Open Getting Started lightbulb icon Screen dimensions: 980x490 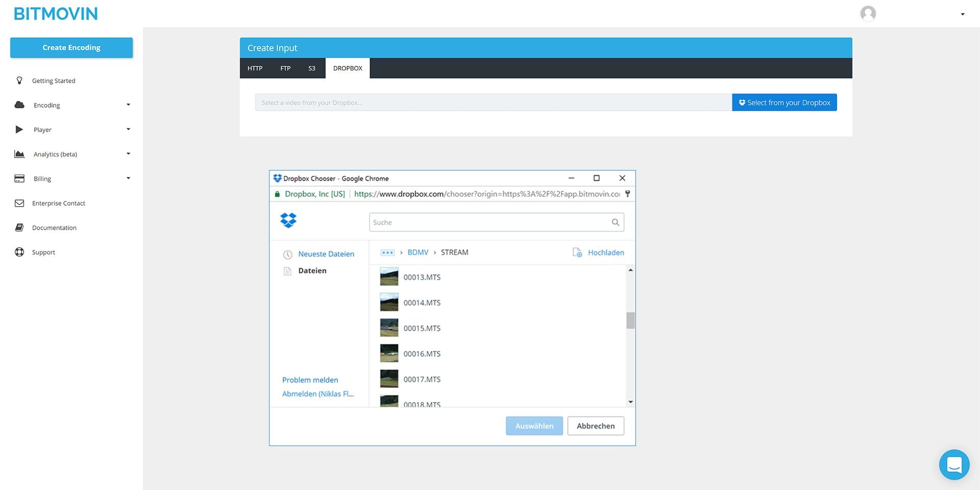[x=19, y=80]
